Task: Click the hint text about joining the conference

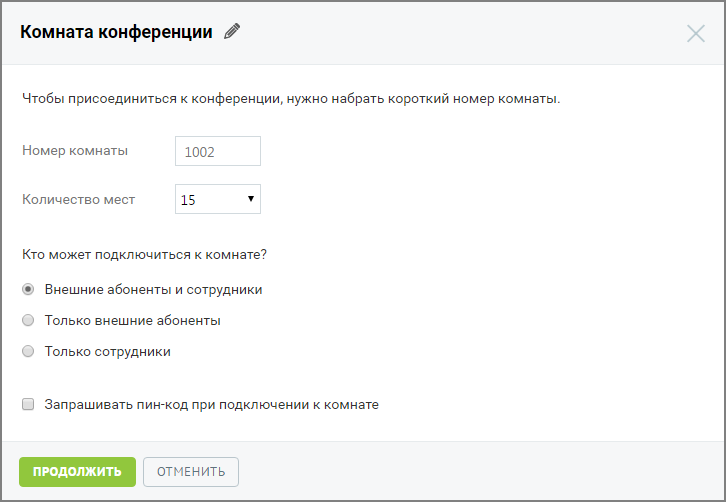Action: pos(291,99)
